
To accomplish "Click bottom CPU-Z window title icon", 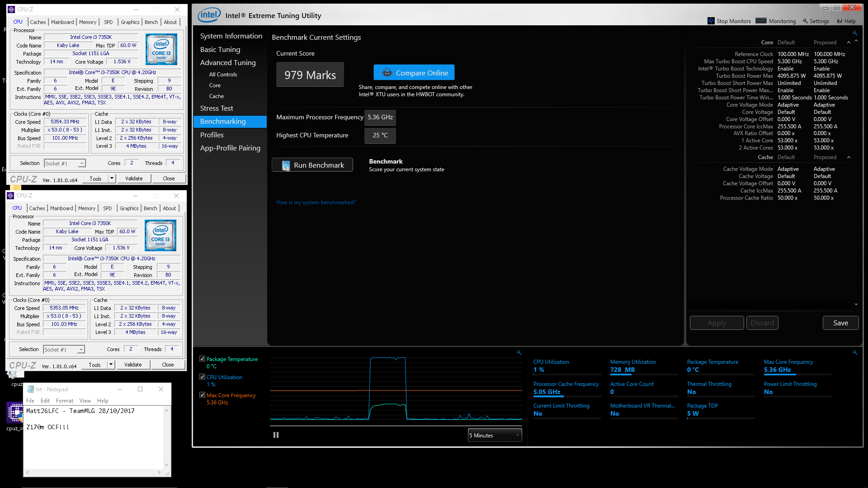I will 10,196.
